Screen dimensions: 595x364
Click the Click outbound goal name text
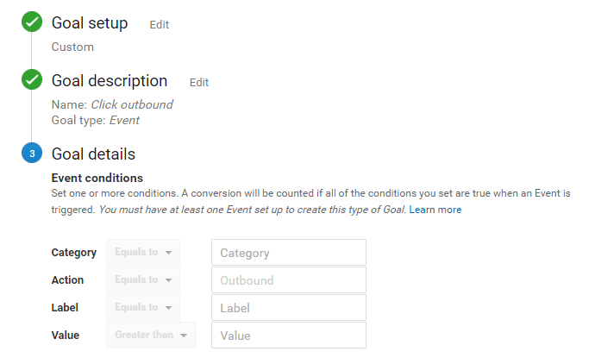point(132,104)
